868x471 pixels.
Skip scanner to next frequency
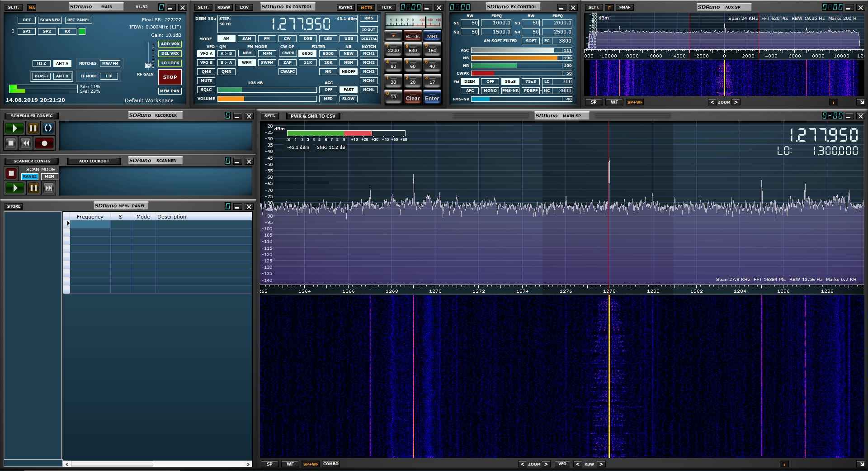coord(49,188)
